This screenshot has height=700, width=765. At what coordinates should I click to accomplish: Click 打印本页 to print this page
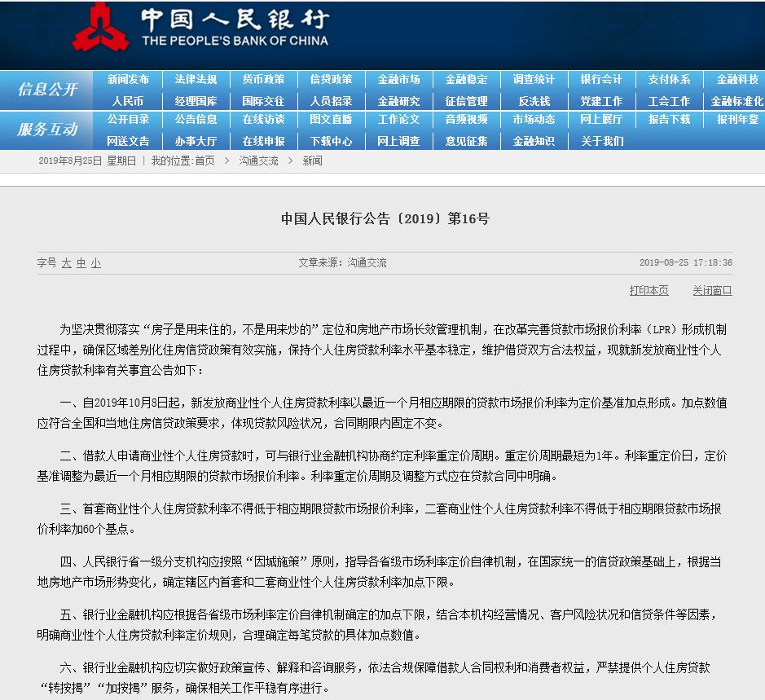(648, 292)
